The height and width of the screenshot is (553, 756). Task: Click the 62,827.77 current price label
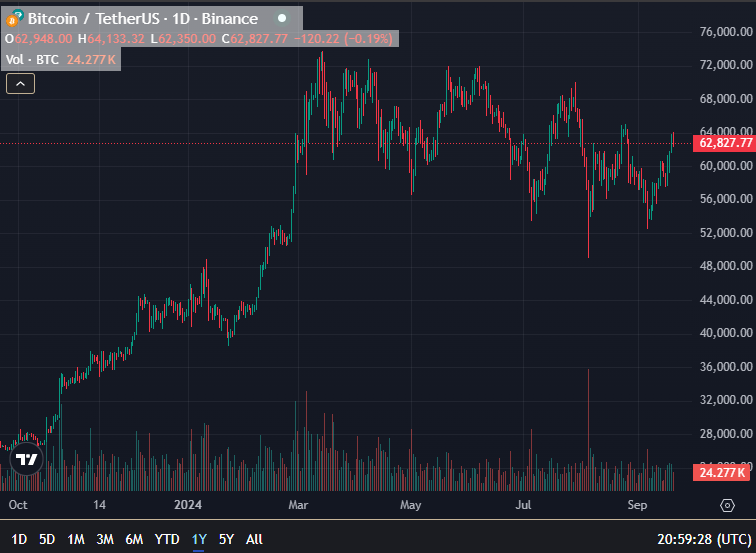tap(725, 143)
